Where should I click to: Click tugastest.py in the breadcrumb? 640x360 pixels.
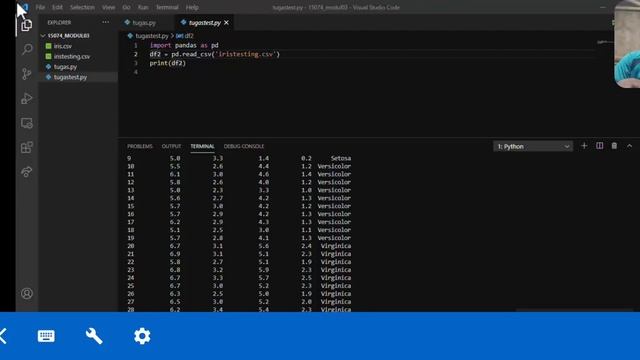(152, 36)
